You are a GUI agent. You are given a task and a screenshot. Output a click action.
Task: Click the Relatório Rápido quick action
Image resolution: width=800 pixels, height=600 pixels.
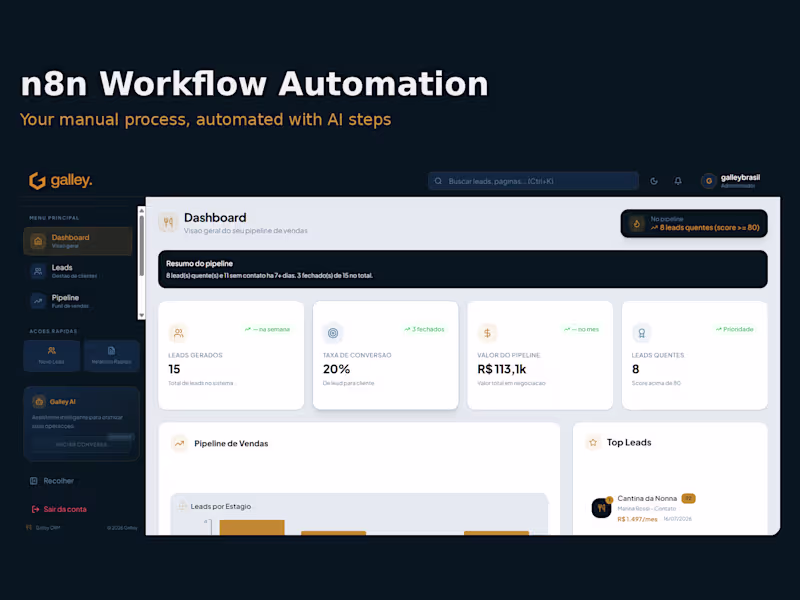(x=112, y=355)
